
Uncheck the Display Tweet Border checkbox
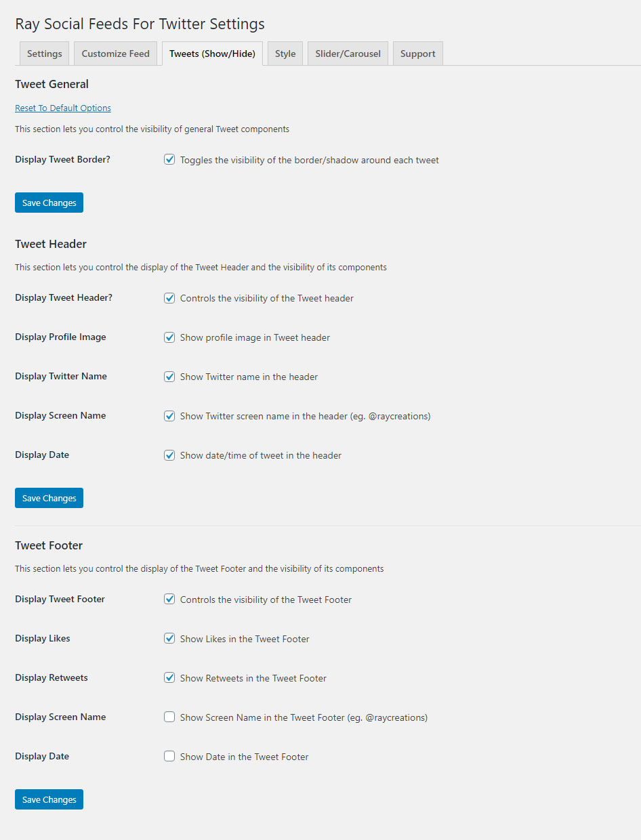pos(169,160)
